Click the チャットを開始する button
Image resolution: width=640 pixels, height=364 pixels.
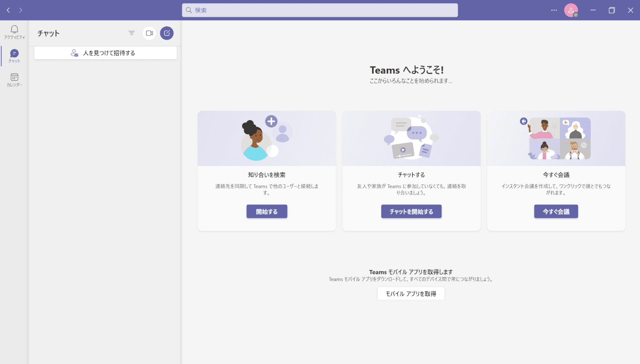[411, 212]
